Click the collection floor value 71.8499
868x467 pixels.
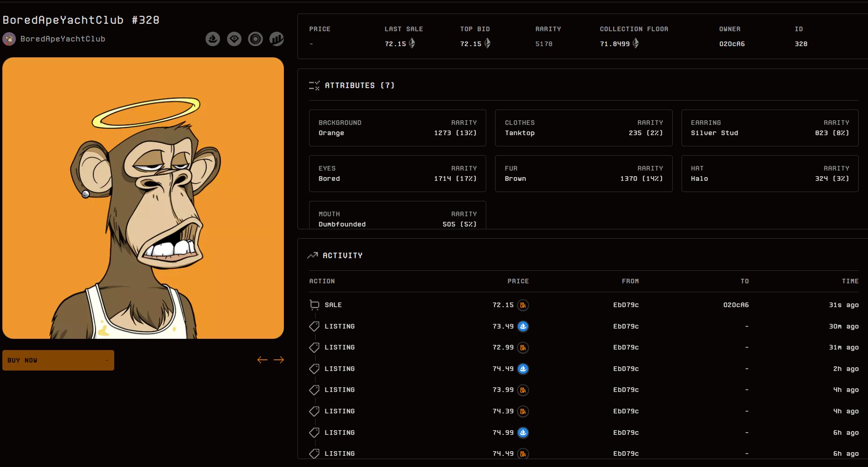[x=615, y=44]
